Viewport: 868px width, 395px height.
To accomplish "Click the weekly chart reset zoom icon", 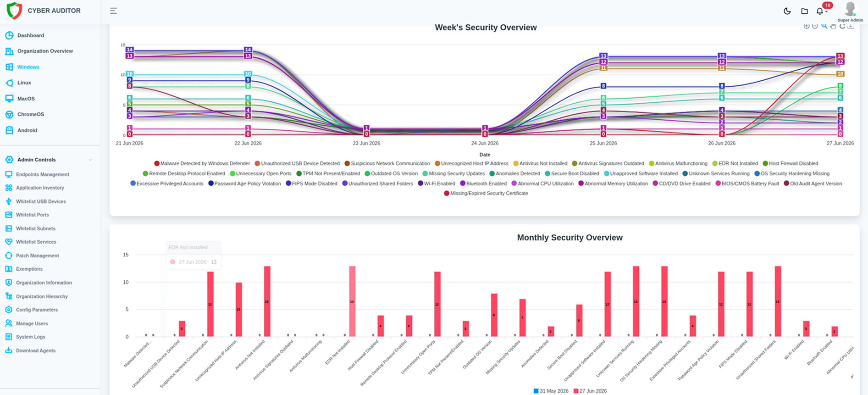I will coord(842,26).
